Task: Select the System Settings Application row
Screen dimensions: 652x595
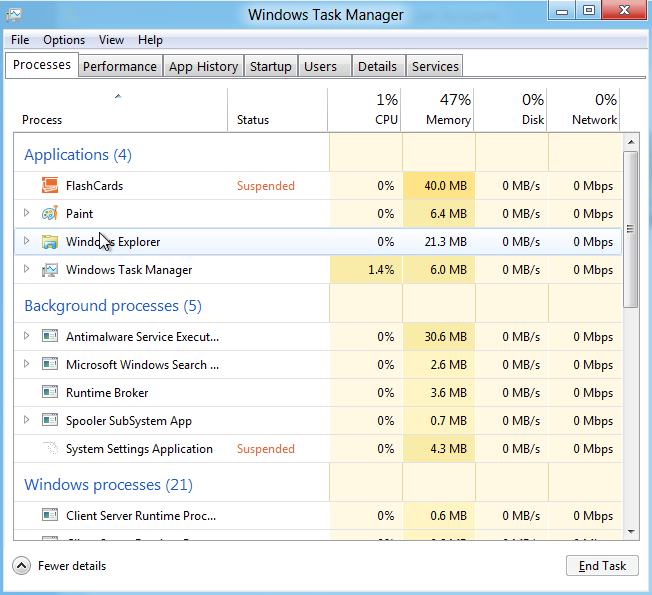Action: [x=318, y=449]
